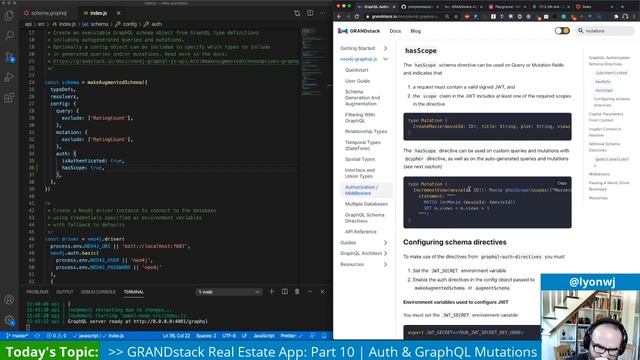The width and height of the screenshot is (640, 360).
Task: Switch to the GitHub browser tab
Action: [419, 7]
